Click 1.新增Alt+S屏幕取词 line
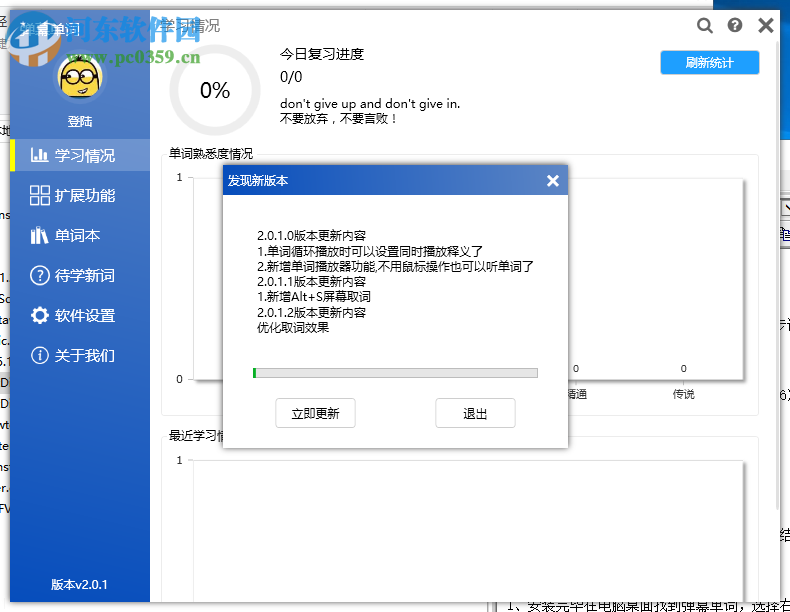 tap(314, 297)
